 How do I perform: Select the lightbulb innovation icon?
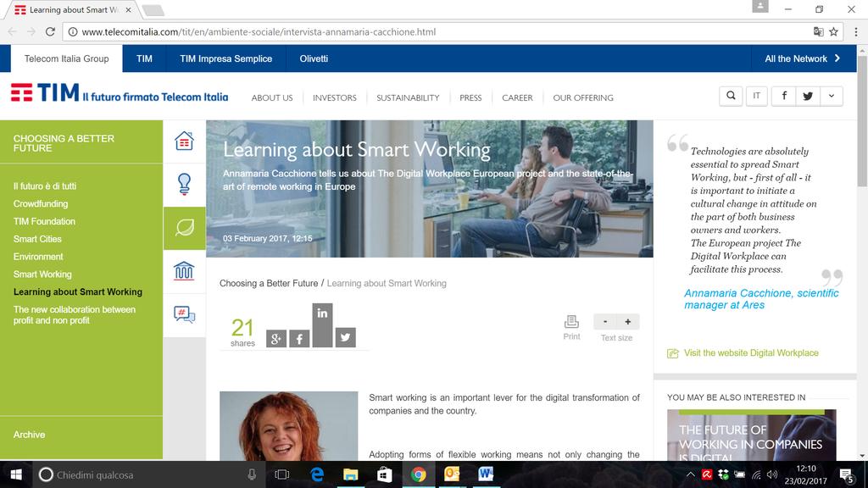(x=184, y=184)
